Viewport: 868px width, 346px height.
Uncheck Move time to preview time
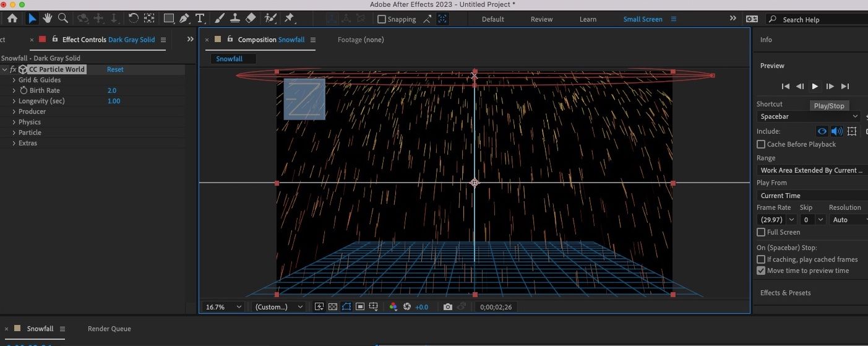click(x=761, y=270)
